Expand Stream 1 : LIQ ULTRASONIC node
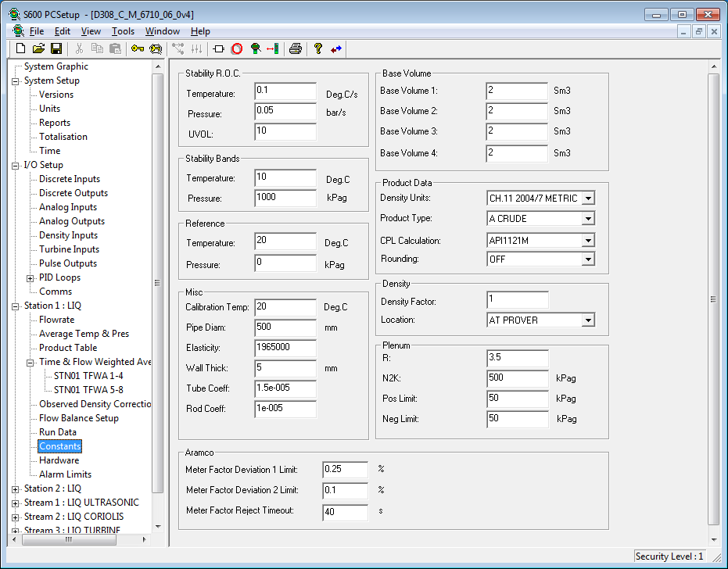This screenshot has width=728, height=569. pyautogui.click(x=16, y=503)
